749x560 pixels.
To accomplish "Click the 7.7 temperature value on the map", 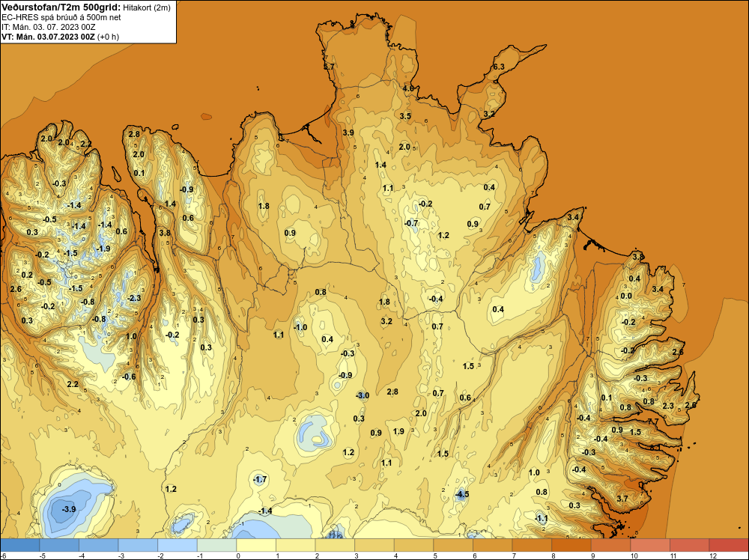I will pos(653,421).
